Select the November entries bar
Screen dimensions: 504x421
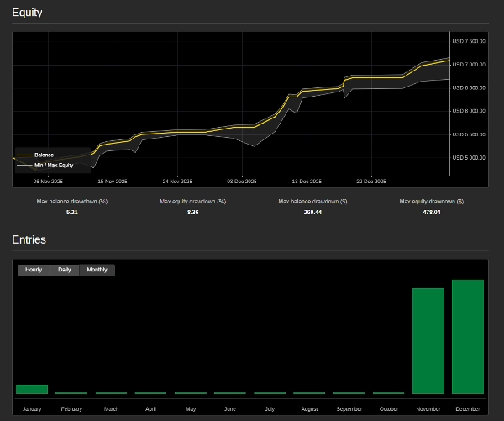pos(428,341)
